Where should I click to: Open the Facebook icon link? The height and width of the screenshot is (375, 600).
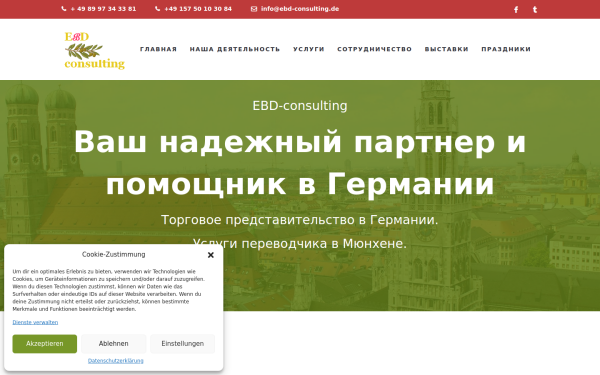coord(516,10)
